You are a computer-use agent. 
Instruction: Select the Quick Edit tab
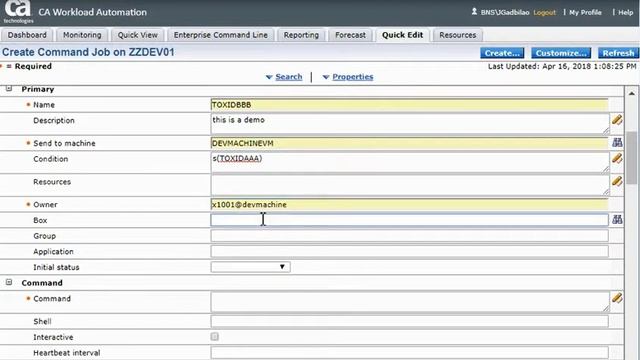(402, 35)
